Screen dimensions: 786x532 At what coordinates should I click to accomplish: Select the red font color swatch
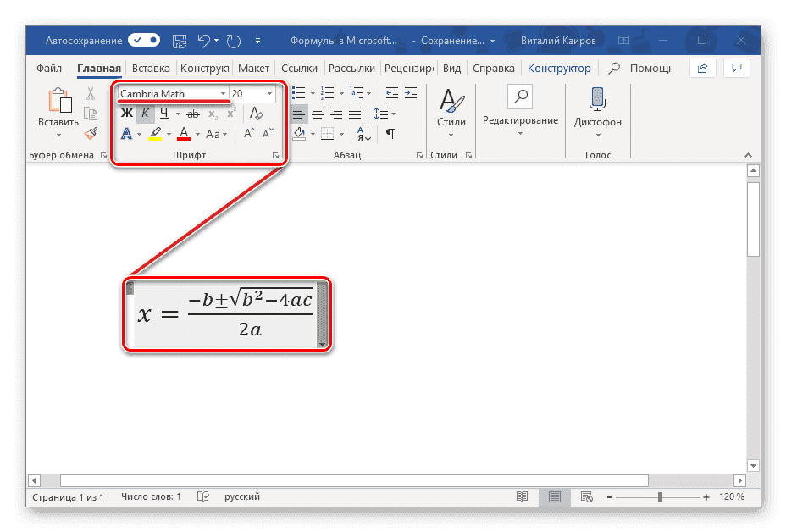coord(183,133)
